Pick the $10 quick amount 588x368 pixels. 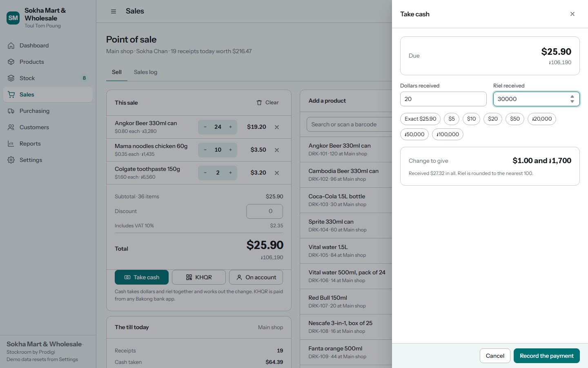point(471,119)
